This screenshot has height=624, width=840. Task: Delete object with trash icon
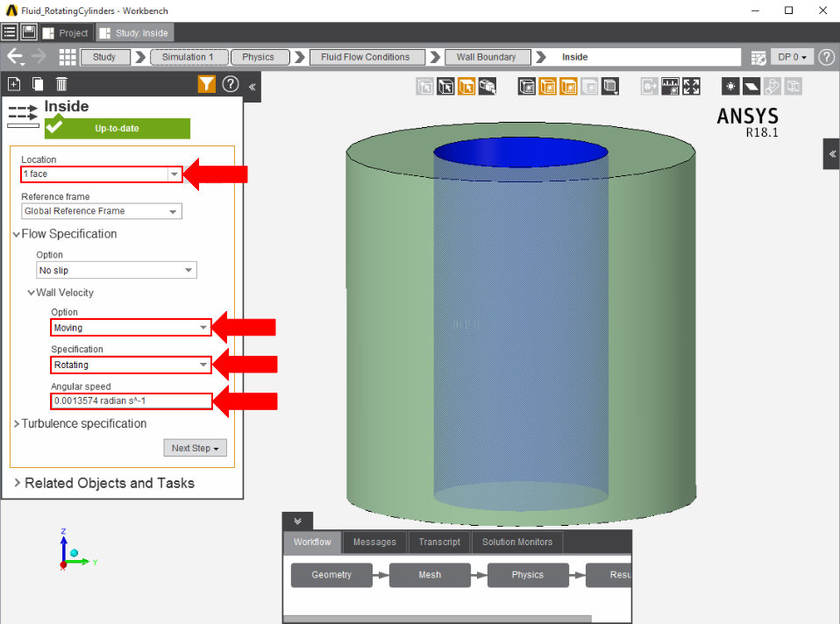(x=61, y=84)
